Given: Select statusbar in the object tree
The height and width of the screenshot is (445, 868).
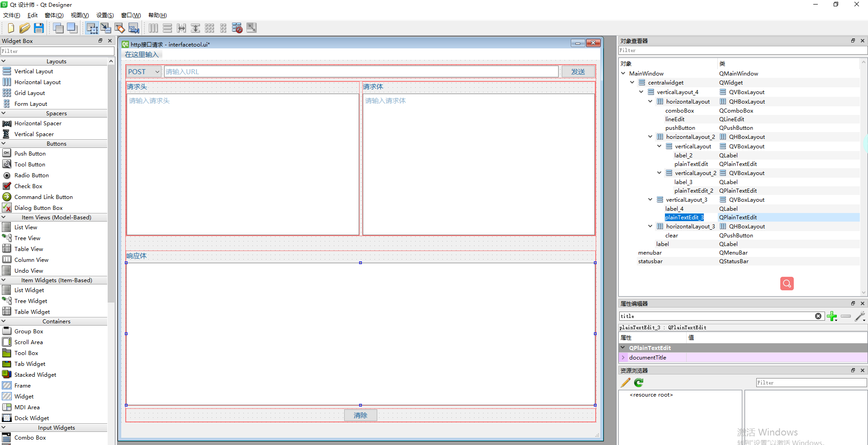Looking at the screenshot, I should [650, 261].
